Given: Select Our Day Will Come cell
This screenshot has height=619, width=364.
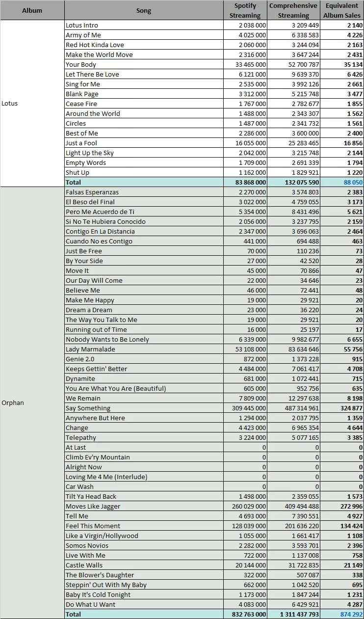Looking at the screenshot, I should pyautogui.click(x=144, y=280).
